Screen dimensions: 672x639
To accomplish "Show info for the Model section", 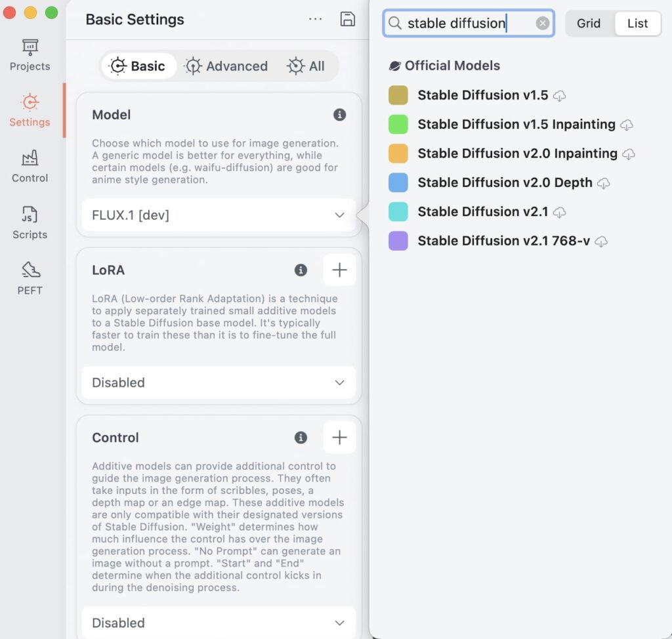I will [x=339, y=115].
